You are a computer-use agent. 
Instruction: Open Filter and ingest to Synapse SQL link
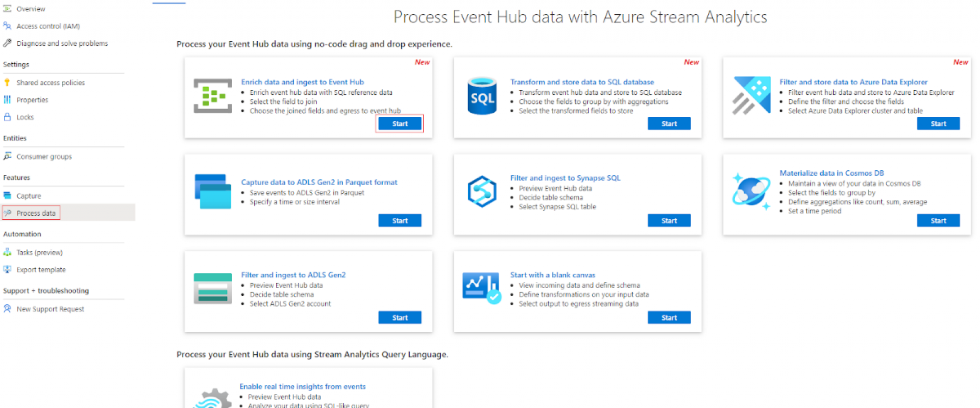pyautogui.click(x=565, y=178)
